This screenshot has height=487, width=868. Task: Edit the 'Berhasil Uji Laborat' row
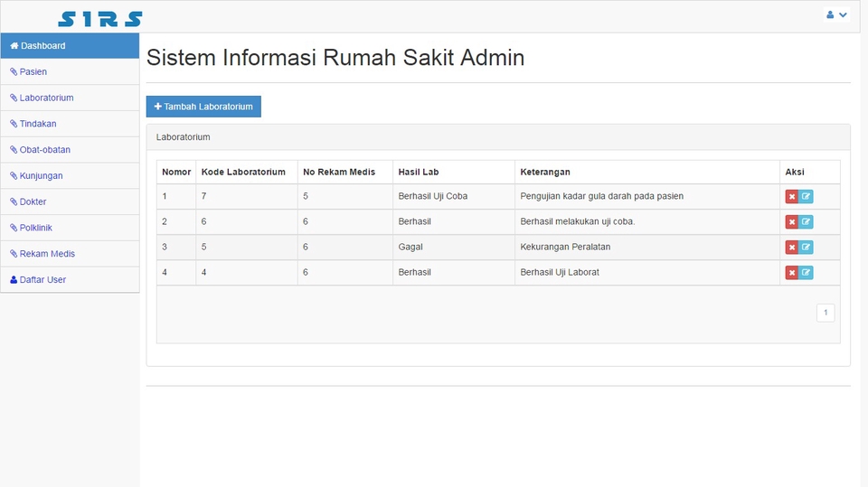click(x=807, y=272)
